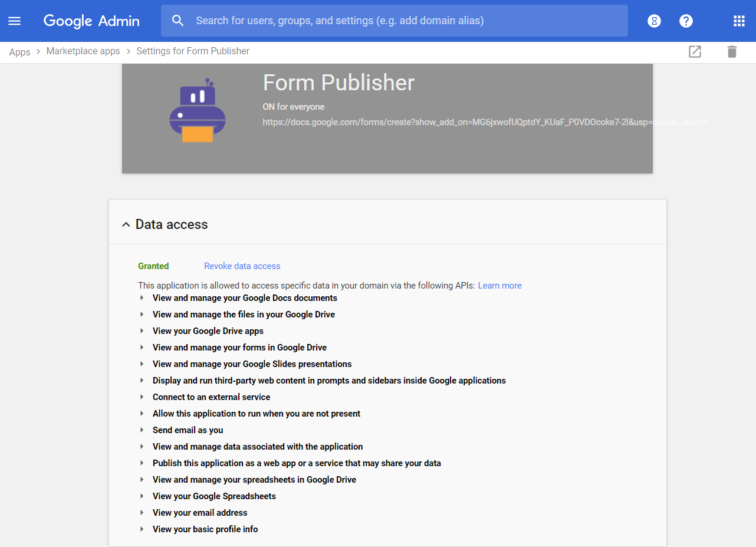
Task: Click Revoke data access link
Action: 242,266
